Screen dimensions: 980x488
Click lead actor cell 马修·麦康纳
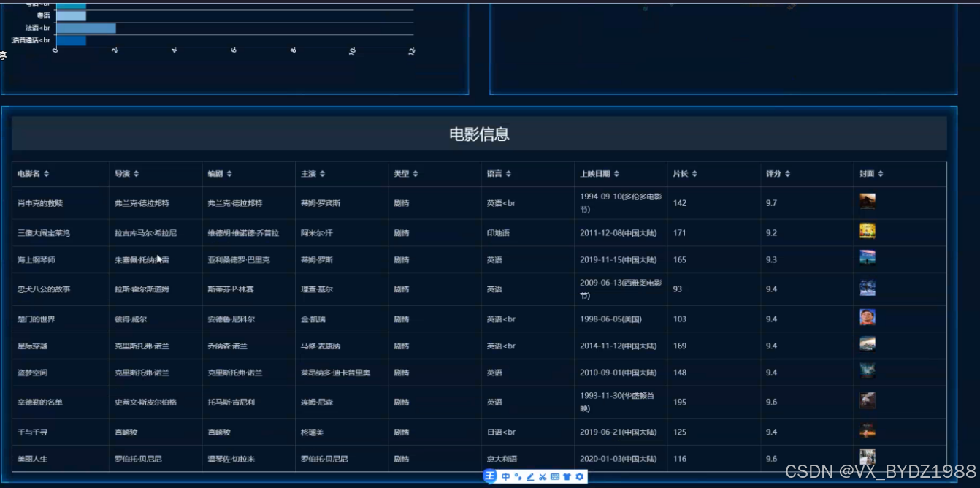pos(321,346)
